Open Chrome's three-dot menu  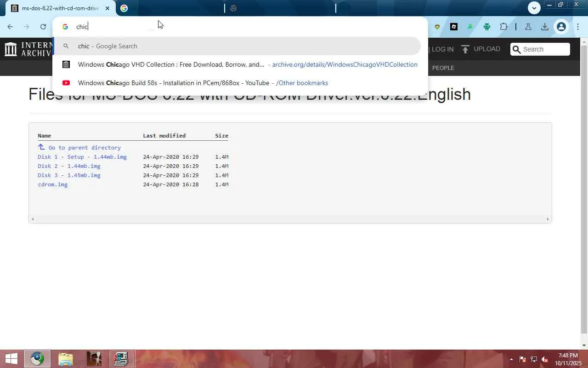pos(578,27)
